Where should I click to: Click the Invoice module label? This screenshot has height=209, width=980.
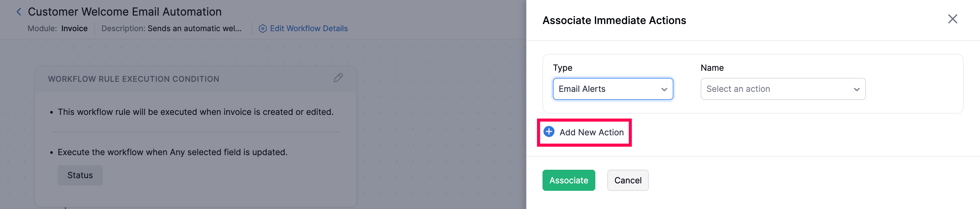tap(75, 28)
